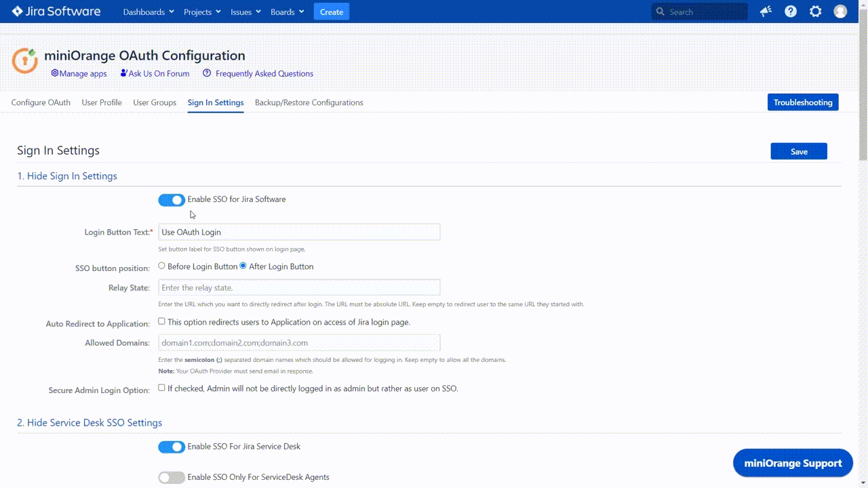Check Secure Admin Login Option checkbox

[x=161, y=388]
